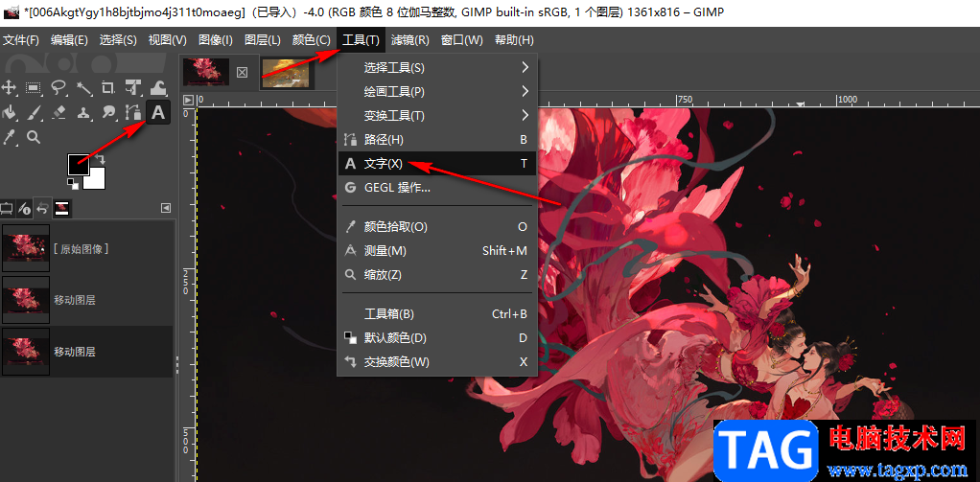Select the Unified Transform tool
This screenshot has height=482, width=980.
[x=133, y=87]
